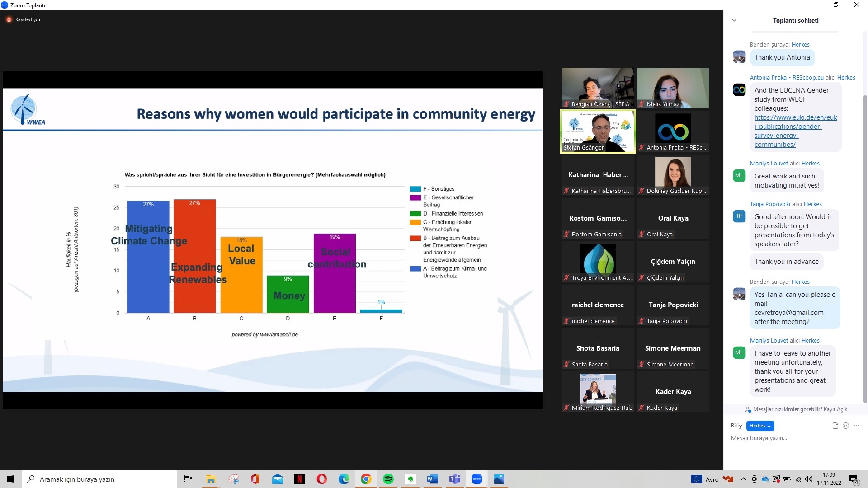868x488 pixels.
Task: Click Marilys Louvet's ML avatar, first message
Action: 739,175
